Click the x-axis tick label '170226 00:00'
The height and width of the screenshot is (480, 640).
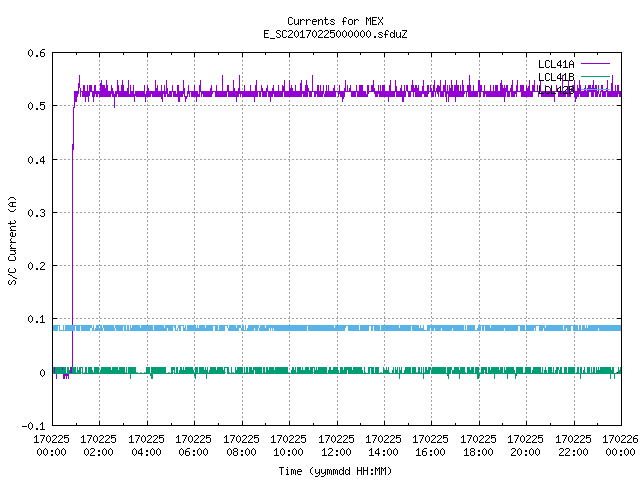point(620,446)
